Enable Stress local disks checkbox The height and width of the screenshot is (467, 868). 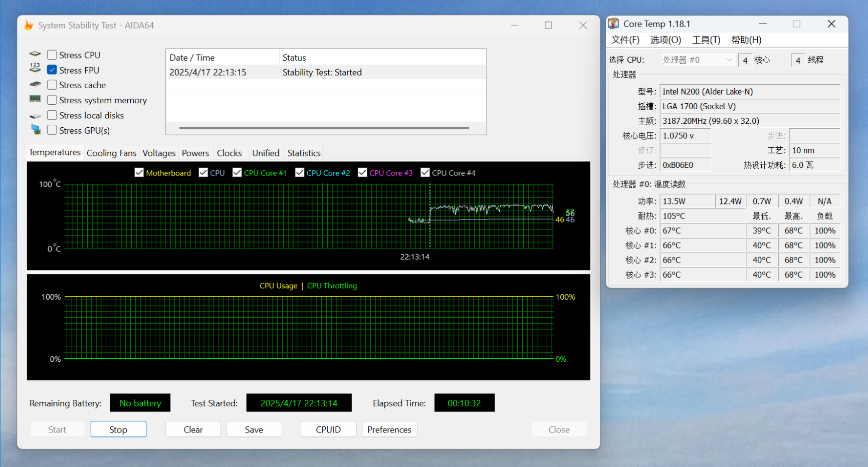(52, 115)
